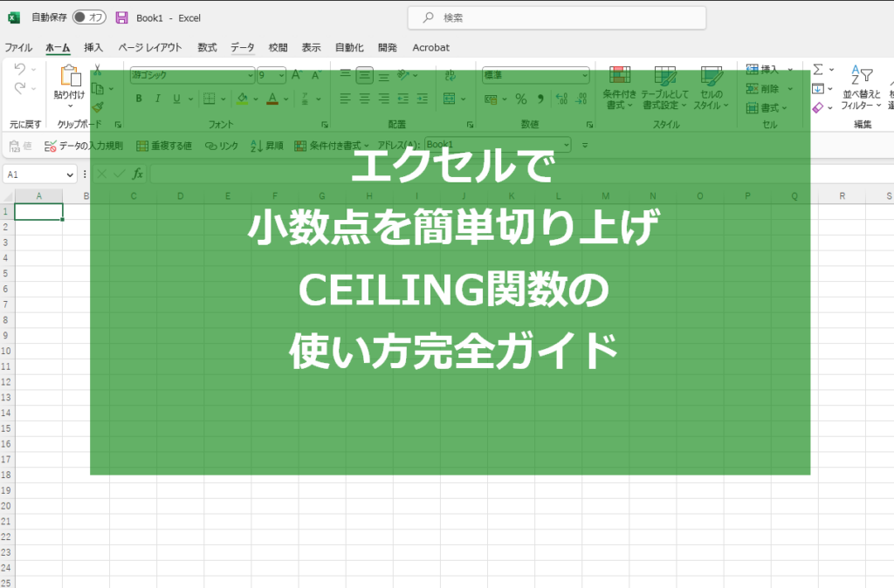
Task: Click the Merge and Center icon
Action: coord(450,99)
